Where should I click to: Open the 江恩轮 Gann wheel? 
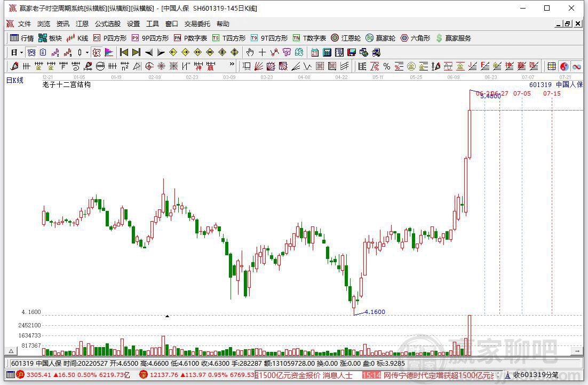pos(346,38)
